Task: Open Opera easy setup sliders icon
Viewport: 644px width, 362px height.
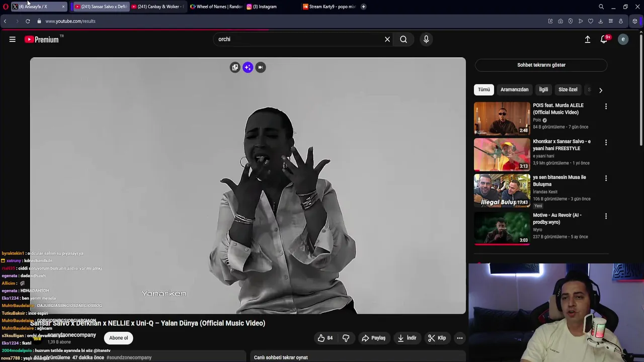Action: click(610, 21)
